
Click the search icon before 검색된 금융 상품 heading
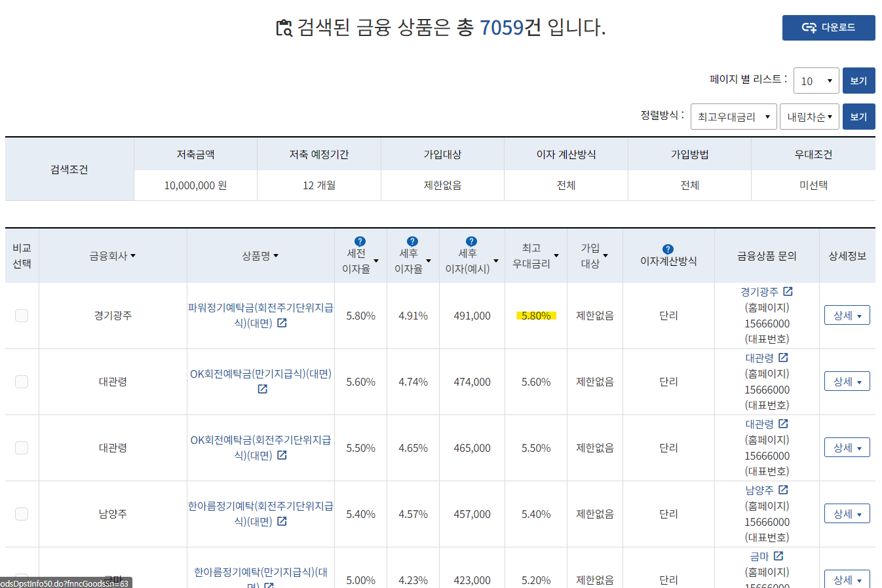click(x=284, y=28)
